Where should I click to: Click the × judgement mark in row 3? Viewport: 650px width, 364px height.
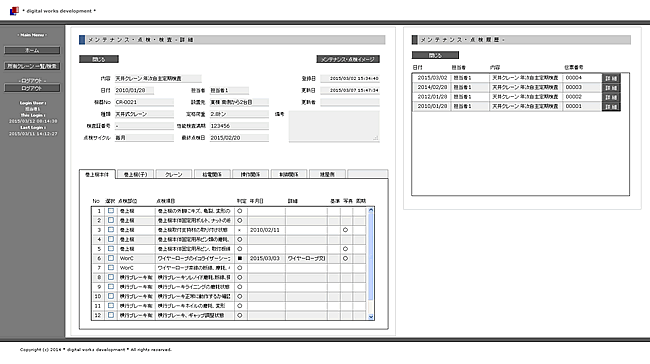240,230
